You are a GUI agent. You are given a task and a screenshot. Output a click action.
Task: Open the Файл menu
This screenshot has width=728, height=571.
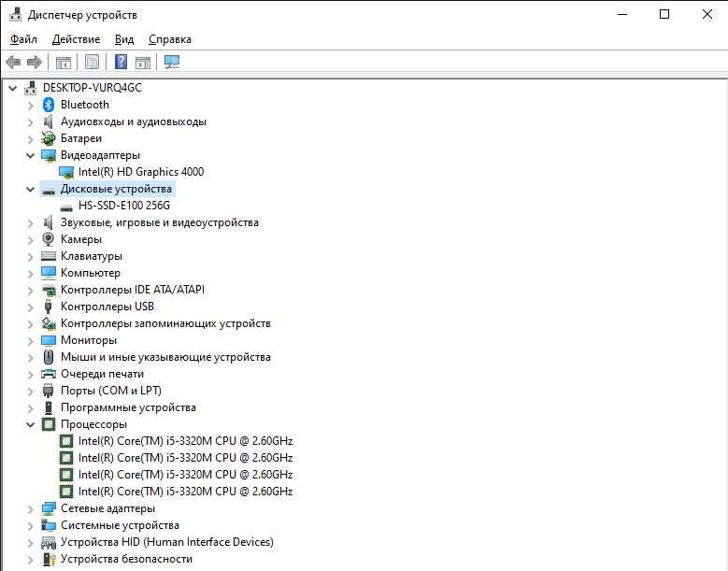click(x=23, y=39)
